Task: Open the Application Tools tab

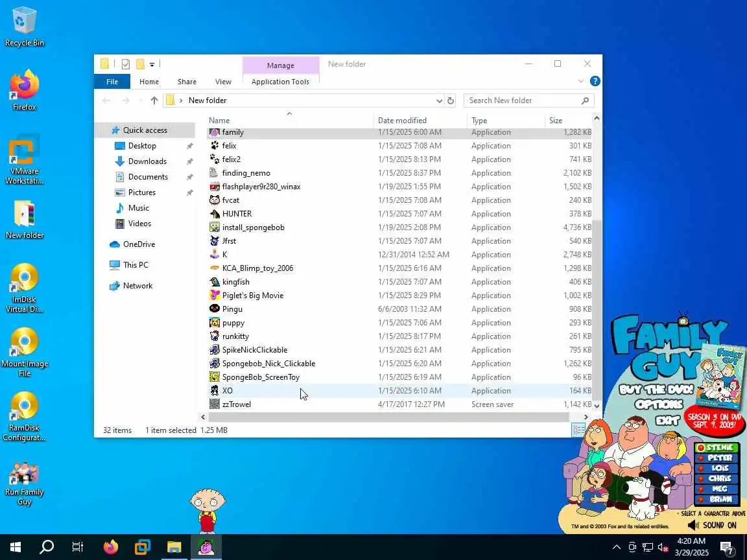Action: (x=280, y=82)
